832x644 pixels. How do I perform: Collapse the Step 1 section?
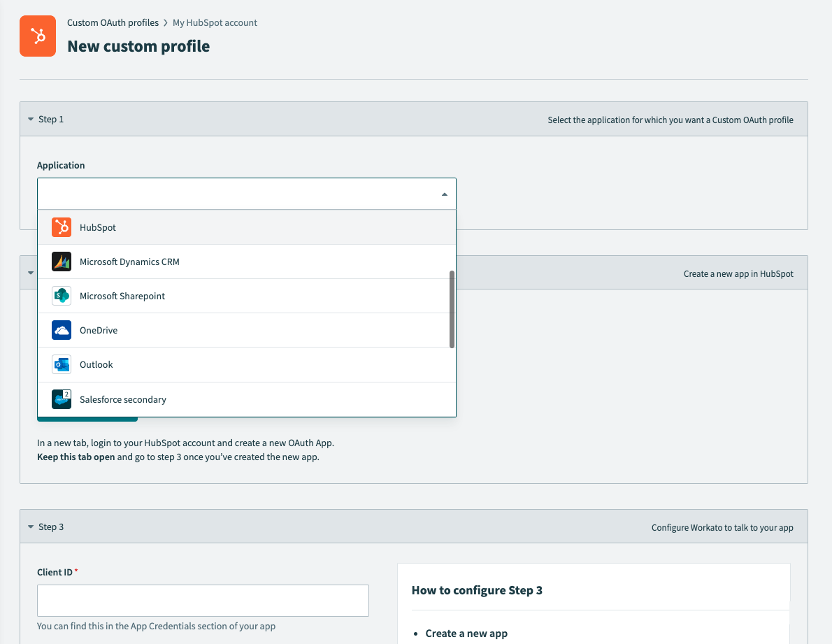click(29, 119)
